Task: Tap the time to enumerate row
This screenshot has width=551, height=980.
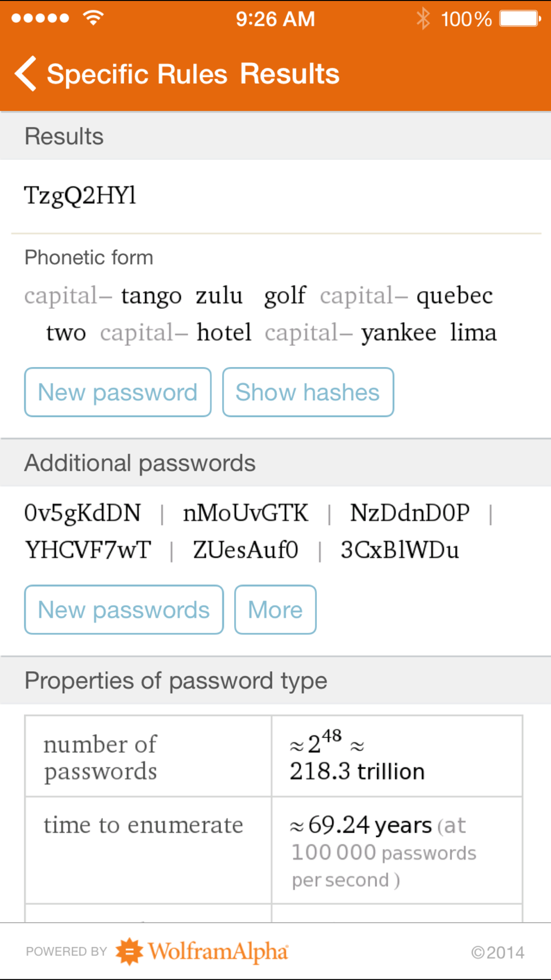Action: (x=274, y=850)
